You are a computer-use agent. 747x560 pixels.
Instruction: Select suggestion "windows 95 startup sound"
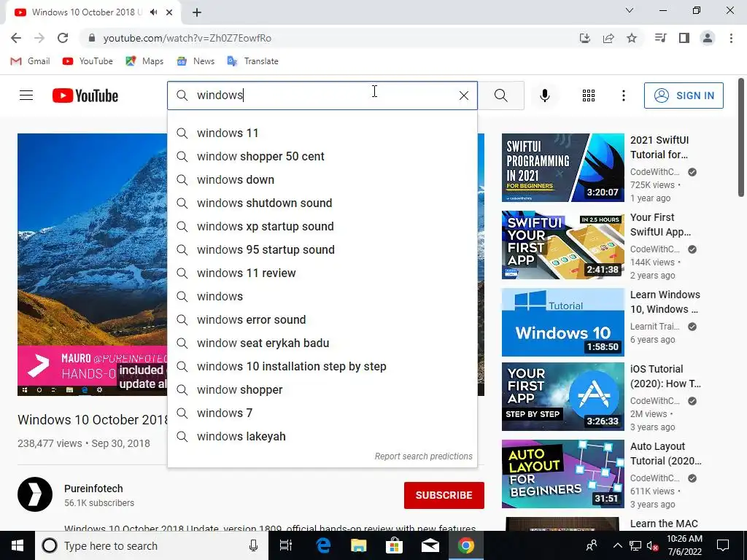tap(322, 249)
